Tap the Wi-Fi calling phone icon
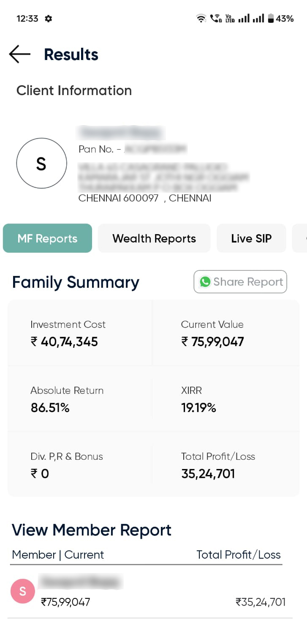 [x=216, y=19]
